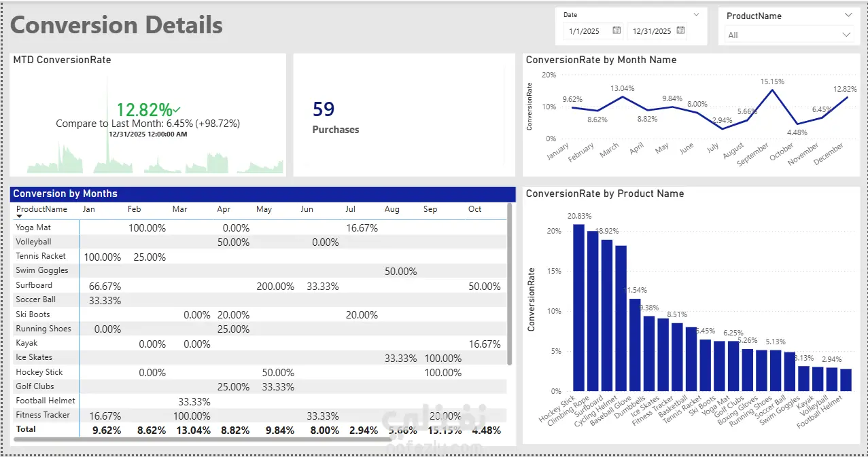Click the Conversion by Months title bar
Image resolution: width=868 pixels, height=457 pixels.
point(263,194)
